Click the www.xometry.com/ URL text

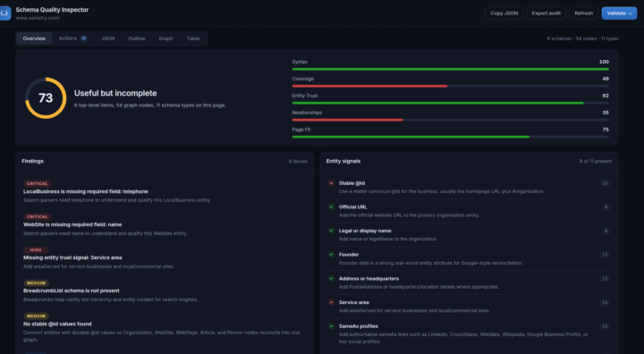[x=38, y=18]
